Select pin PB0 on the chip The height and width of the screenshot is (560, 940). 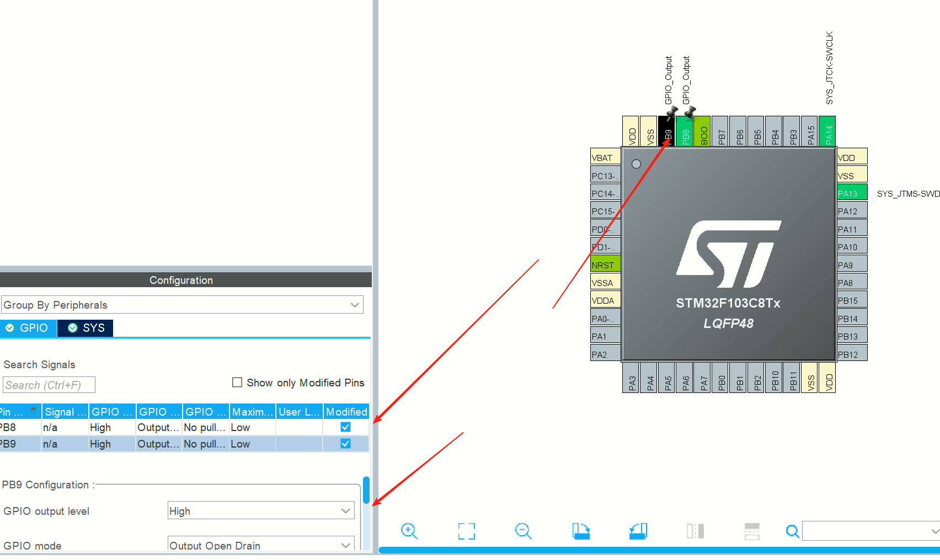click(x=720, y=378)
